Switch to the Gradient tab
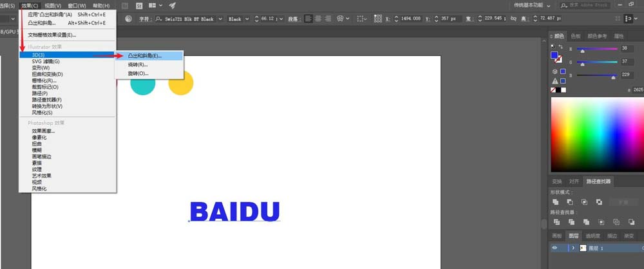The width and height of the screenshot is (644, 269). pyautogui.click(x=629, y=236)
